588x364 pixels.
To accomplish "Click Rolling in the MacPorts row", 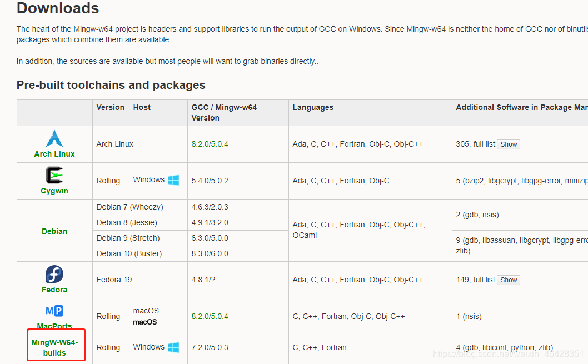I will (x=108, y=316).
